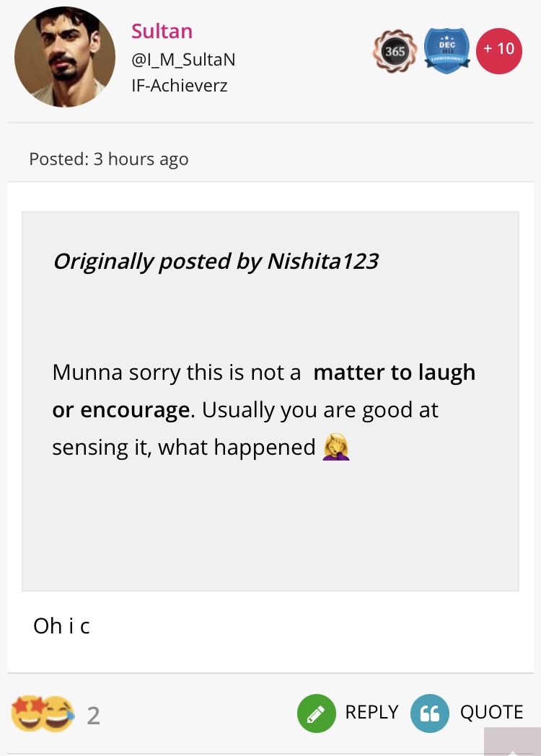This screenshot has width=541, height=756.
Task: Click the scroll-to-top arrow button
Action: coord(512,742)
